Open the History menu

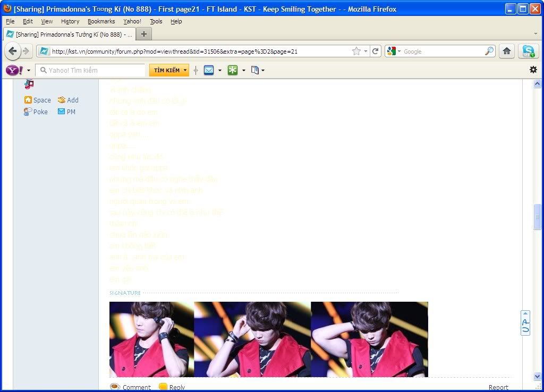click(x=70, y=21)
